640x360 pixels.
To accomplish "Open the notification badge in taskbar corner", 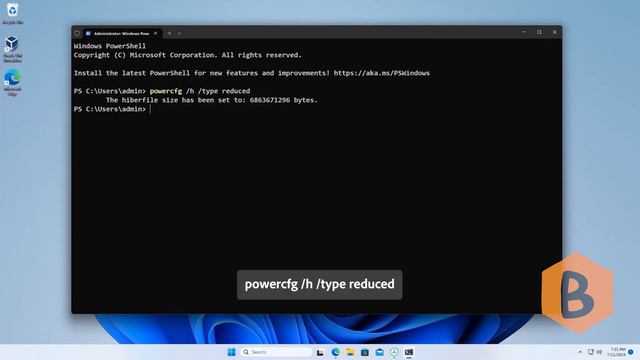I will pyautogui.click(x=631, y=352).
